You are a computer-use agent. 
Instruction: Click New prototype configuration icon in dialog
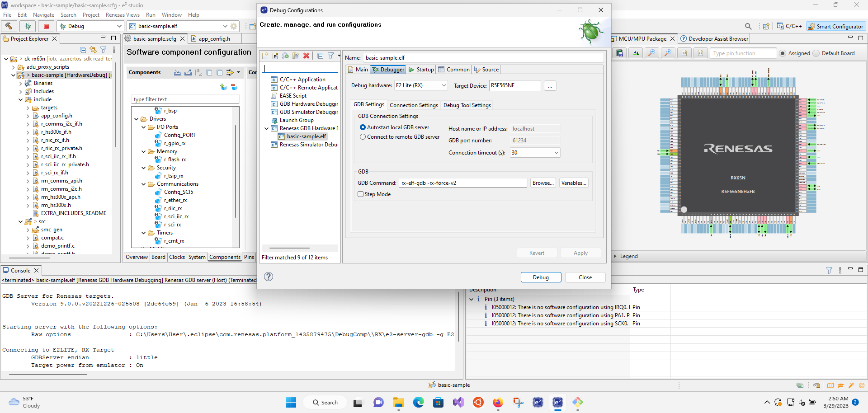275,56
